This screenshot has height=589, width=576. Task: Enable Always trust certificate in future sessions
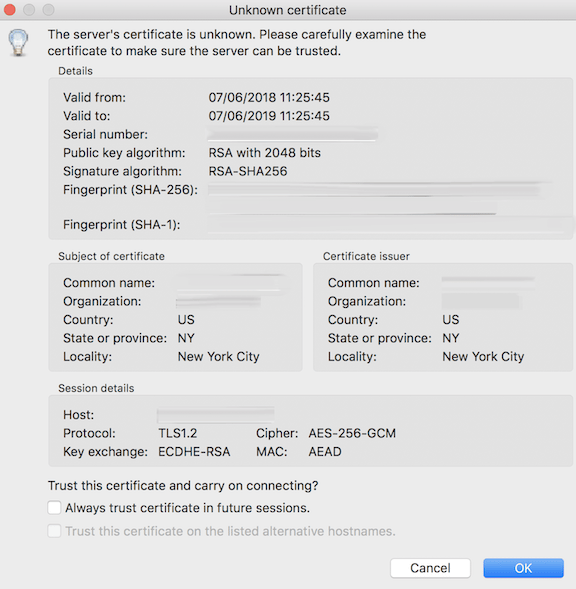[x=54, y=507]
